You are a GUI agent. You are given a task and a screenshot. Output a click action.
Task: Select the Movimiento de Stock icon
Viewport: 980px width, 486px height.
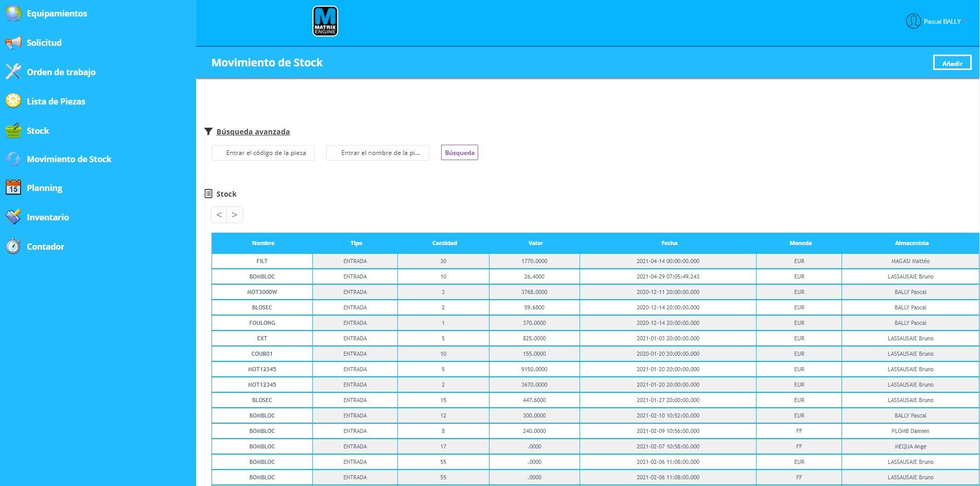point(12,159)
